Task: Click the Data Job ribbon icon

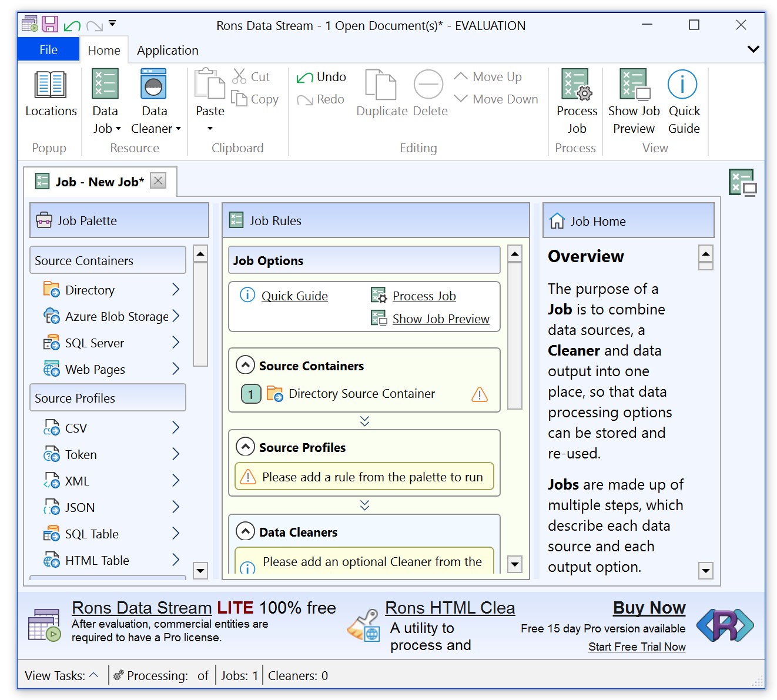Action: (x=105, y=84)
